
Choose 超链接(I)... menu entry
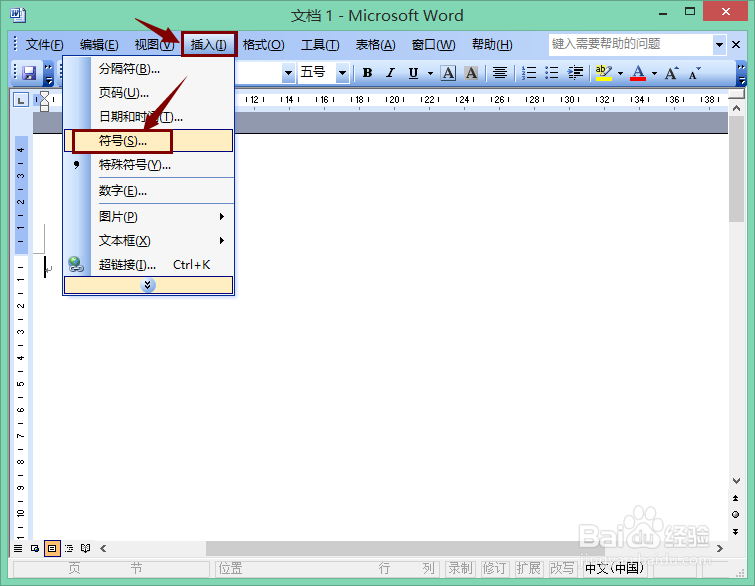148,264
